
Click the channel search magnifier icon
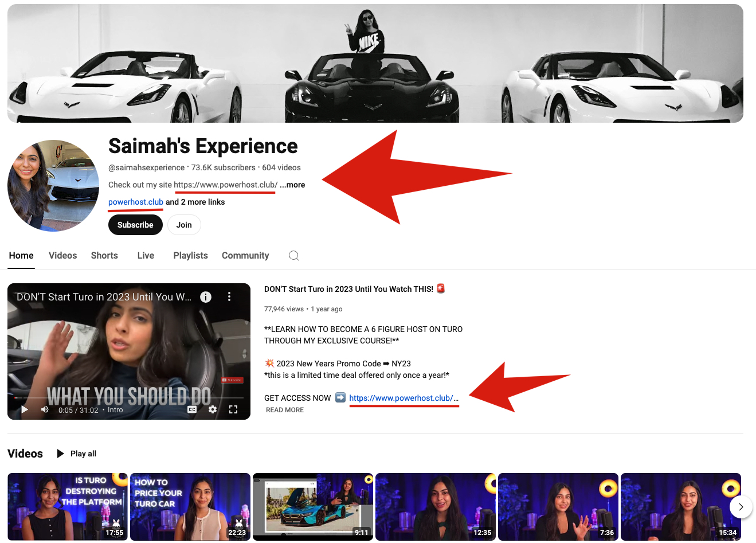tap(293, 256)
